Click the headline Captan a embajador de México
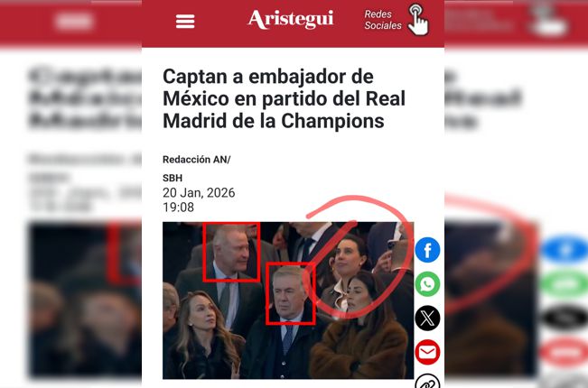588x388 pixels. (x=284, y=99)
